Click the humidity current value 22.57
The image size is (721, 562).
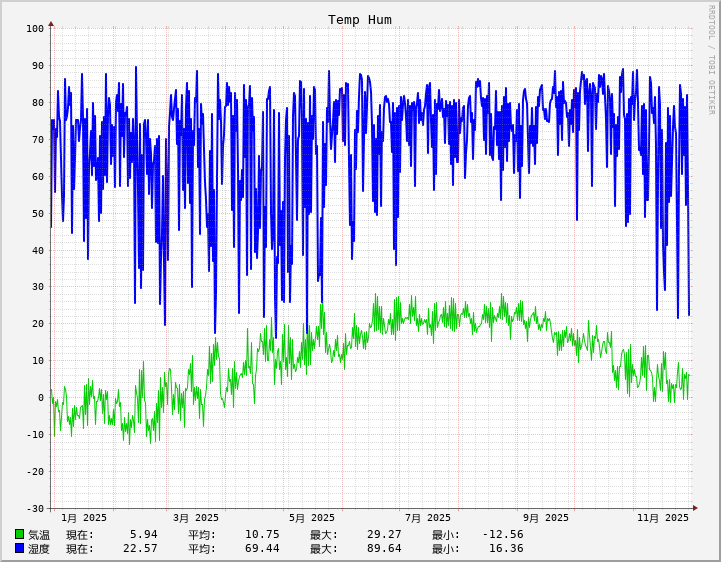(140, 548)
